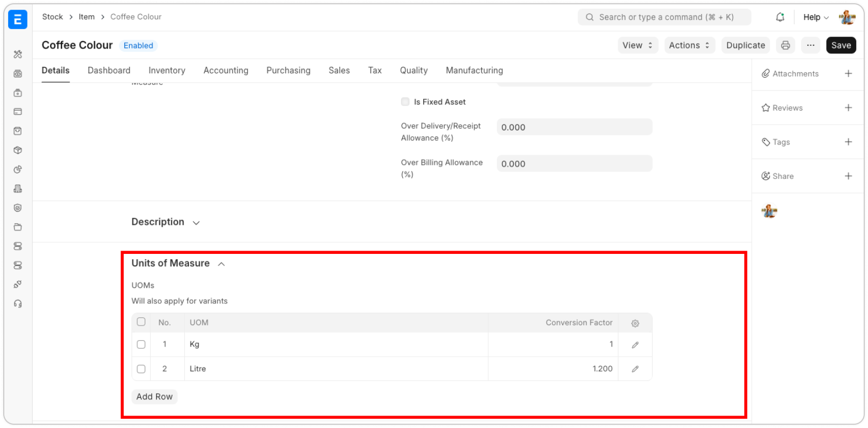Image resolution: width=868 pixels, height=428 pixels.
Task: Switch to the Dashboard tab
Action: pos(109,71)
